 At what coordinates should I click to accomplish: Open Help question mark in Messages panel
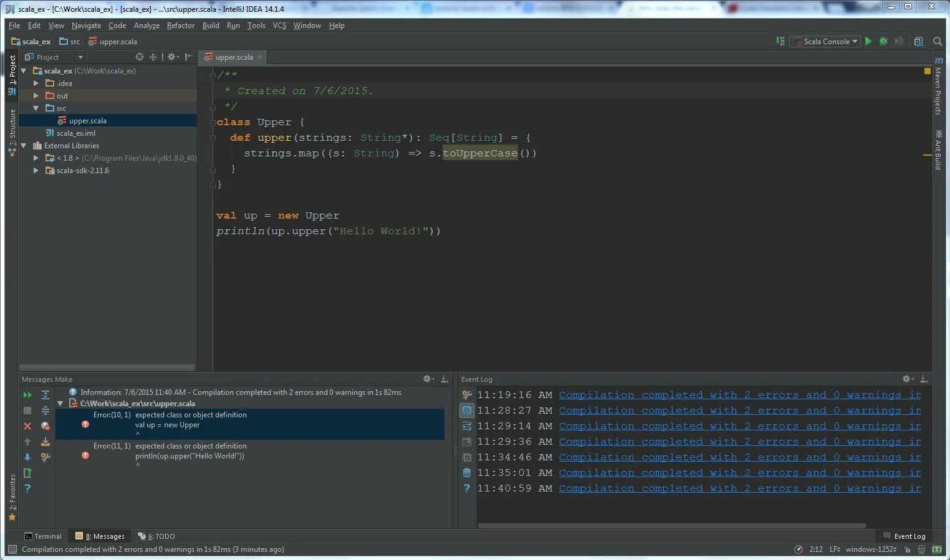coord(27,488)
